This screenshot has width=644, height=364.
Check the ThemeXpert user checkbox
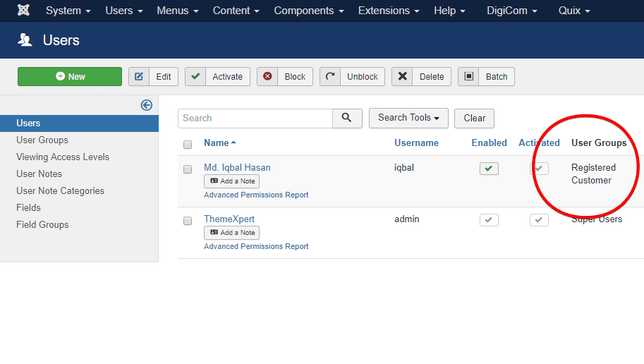pyautogui.click(x=188, y=221)
